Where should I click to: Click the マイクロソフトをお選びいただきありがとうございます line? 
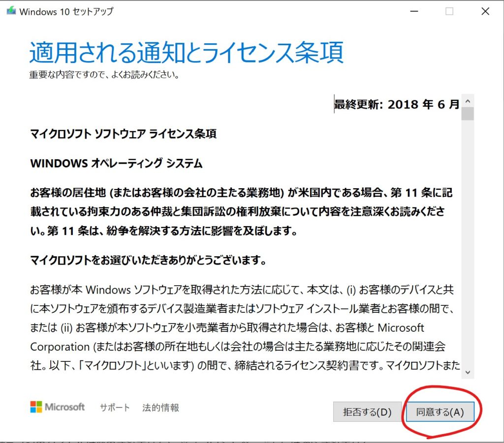pyautogui.click(x=148, y=260)
